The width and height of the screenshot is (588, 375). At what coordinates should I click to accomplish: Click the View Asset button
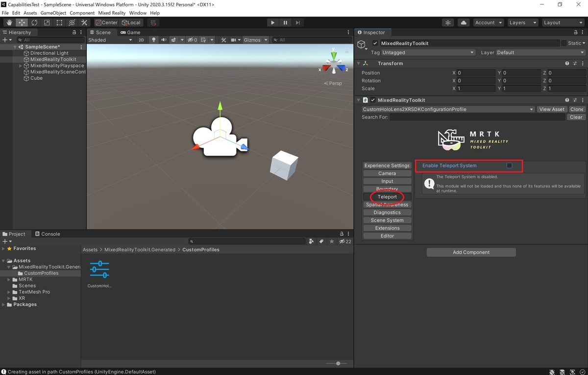552,109
